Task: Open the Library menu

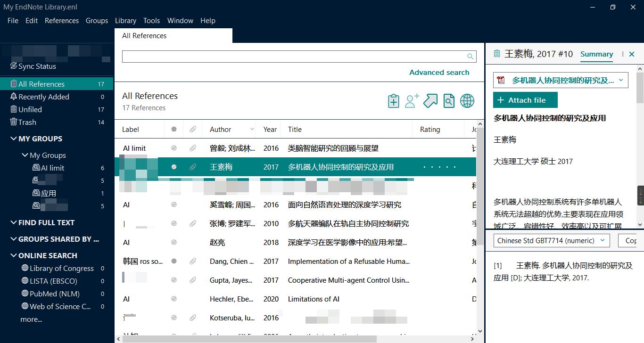Action: (125, 21)
